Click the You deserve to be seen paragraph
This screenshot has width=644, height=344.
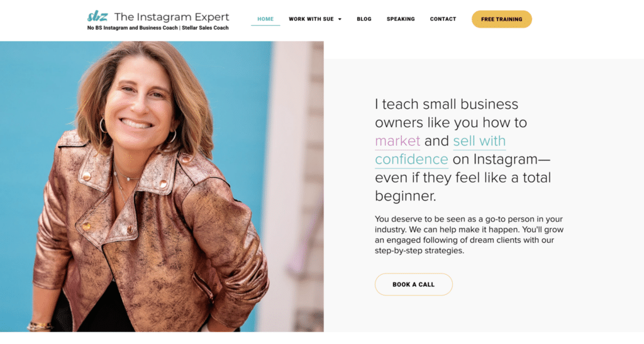click(469, 235)
